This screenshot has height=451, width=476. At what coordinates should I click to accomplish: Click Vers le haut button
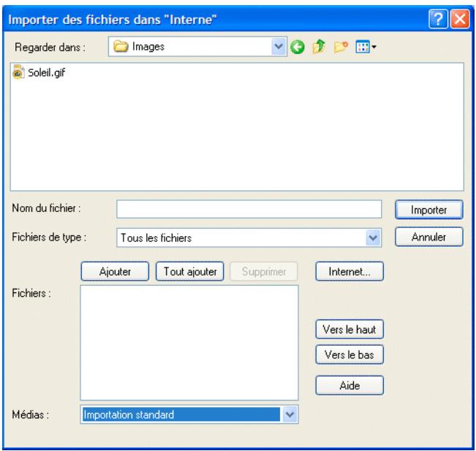[x=350, y=330]
